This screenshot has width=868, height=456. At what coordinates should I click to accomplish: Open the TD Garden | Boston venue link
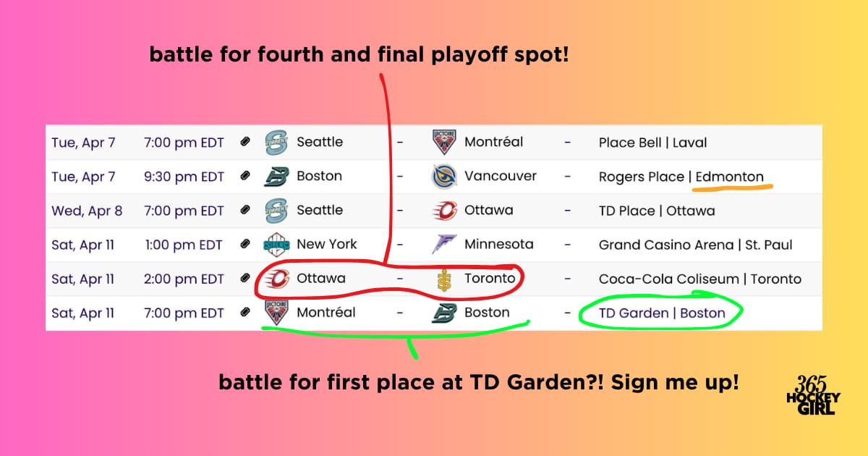(662, 313)
